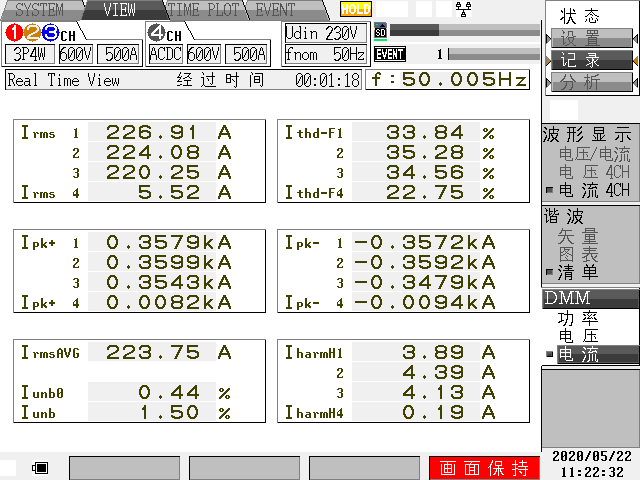Switch to the TIME PLOT tab
Viewport: 640px width, 480px height.
pos(204,10)
